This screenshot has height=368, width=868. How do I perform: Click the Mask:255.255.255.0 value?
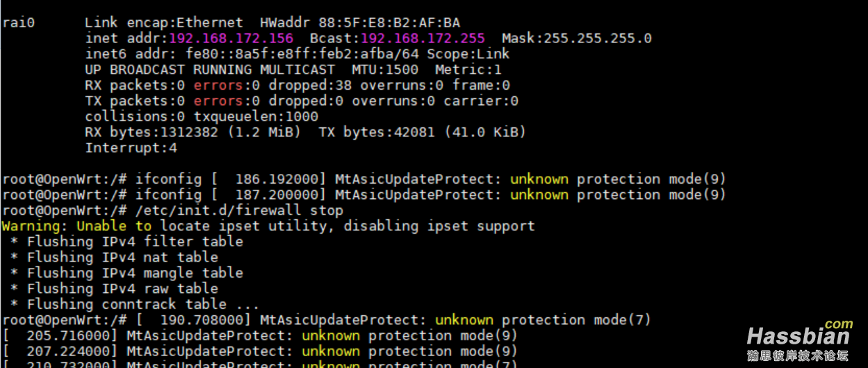pyautogui.click(x=577, y=38)
